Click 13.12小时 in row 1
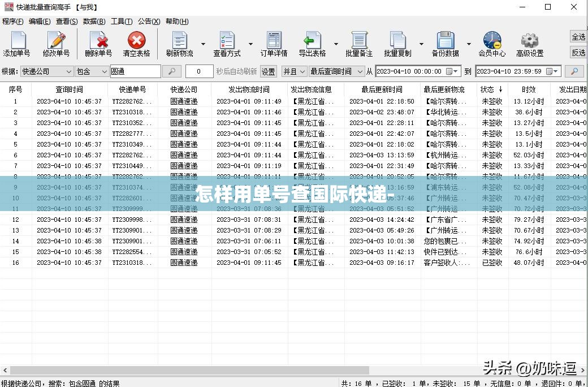The height and width of the screenshot is (387, 588). (x=529, y=101)
